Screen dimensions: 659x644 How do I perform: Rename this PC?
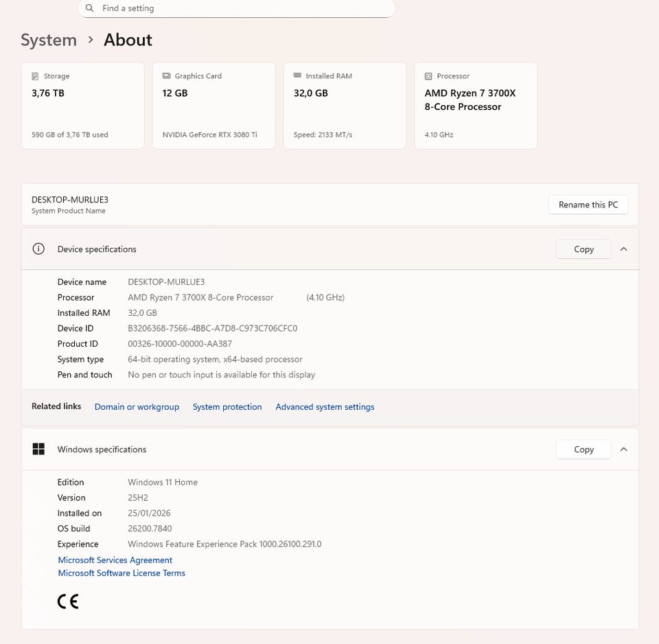coord(588,205)
